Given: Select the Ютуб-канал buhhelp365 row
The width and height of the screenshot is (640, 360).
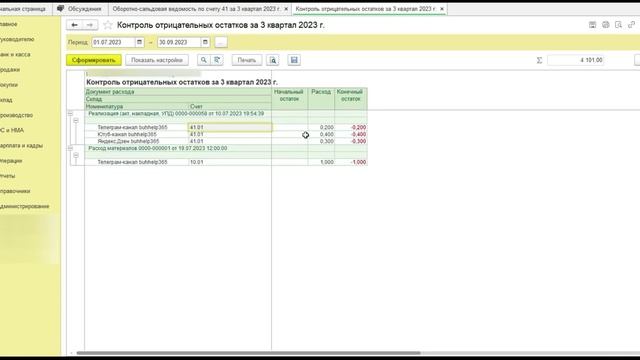Looking at the screenshot, I should (x=127, y=134).
